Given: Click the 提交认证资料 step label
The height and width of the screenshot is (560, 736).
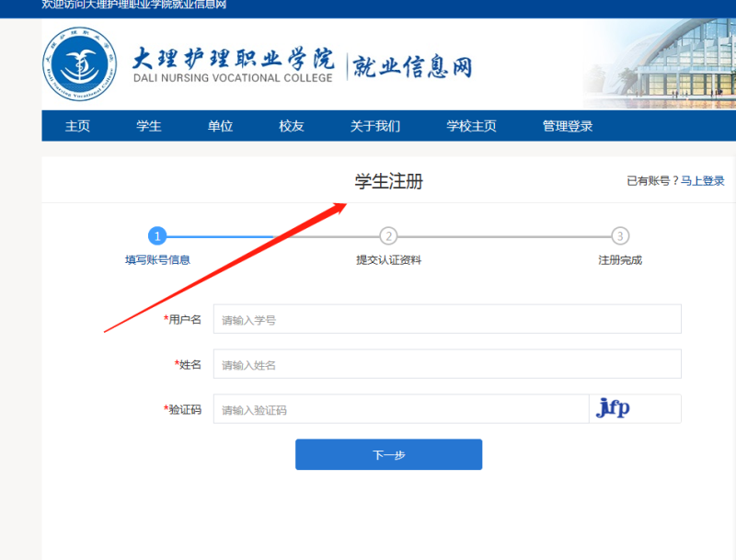Looking at the screenshot, I should click(x=388, y=260).
